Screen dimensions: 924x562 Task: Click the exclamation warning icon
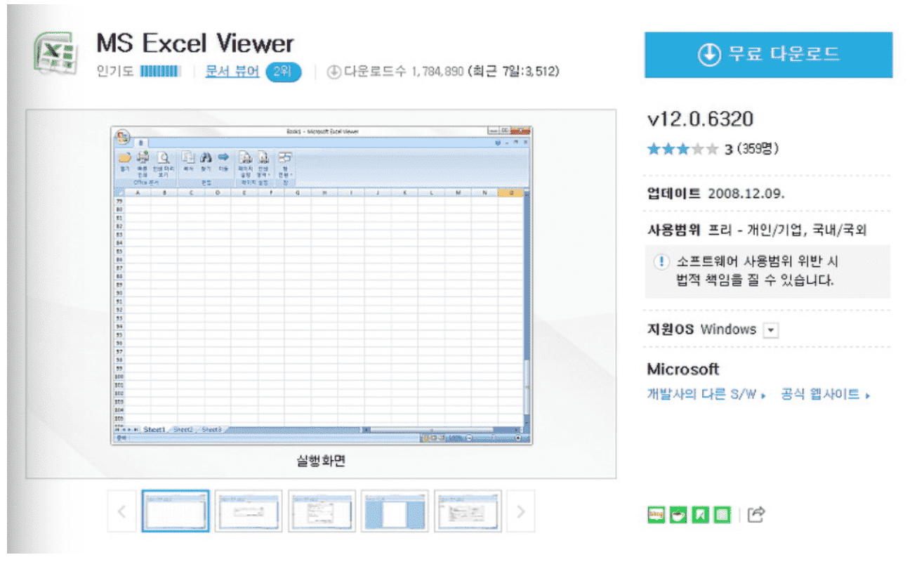click(661, 262)
